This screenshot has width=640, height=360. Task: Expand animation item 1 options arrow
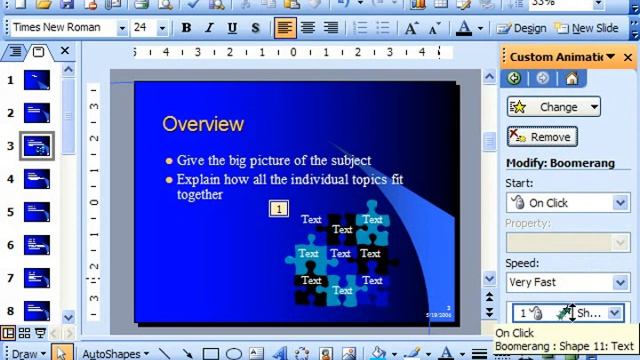point(615,313)
